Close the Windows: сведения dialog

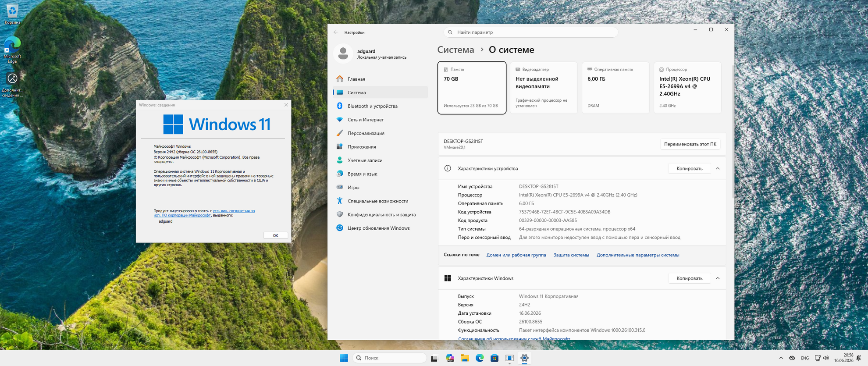286,105
